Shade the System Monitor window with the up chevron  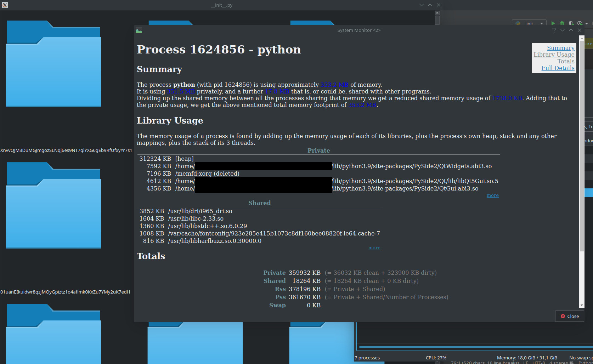click(x=571, y=30)
